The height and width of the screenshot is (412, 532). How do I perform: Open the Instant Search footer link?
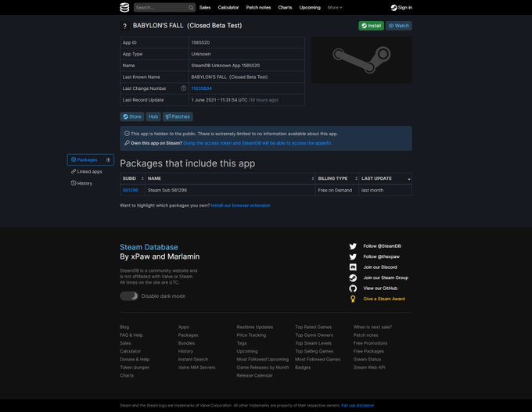pos(193,360)
